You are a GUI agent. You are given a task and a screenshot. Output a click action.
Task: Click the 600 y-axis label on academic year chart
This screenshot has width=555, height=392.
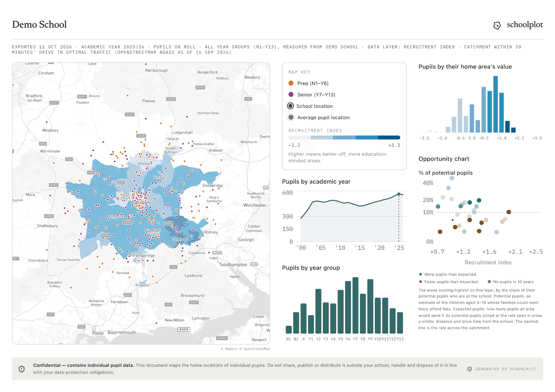pyautogui.click(x=287, y=193)
